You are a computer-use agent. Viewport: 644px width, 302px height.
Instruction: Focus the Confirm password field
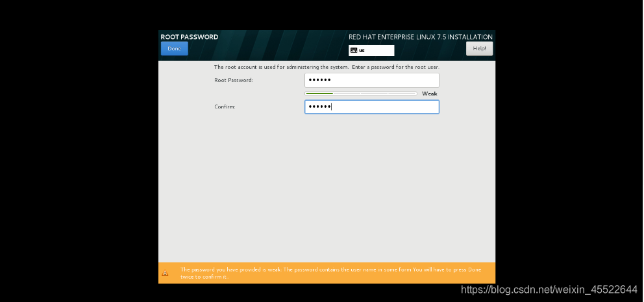click(x=372, y=107)
